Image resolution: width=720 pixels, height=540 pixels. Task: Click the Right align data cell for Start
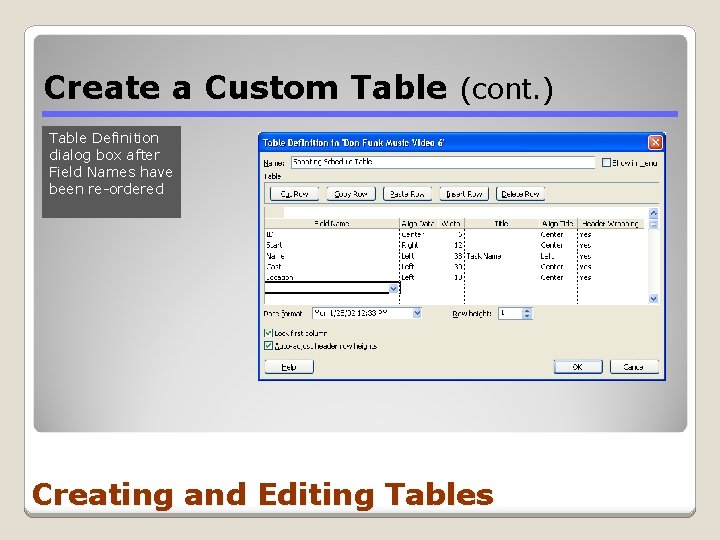[x=419, y=245]
